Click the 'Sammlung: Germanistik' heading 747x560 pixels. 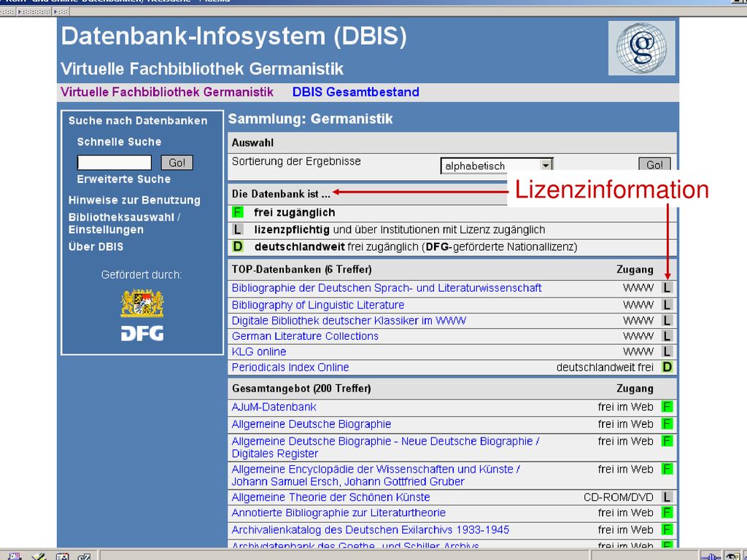pos(310,119)
